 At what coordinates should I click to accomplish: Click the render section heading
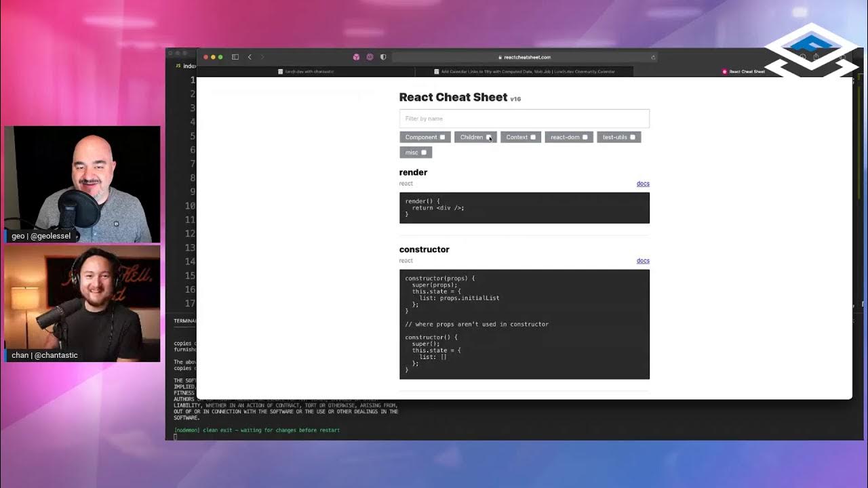413,172
